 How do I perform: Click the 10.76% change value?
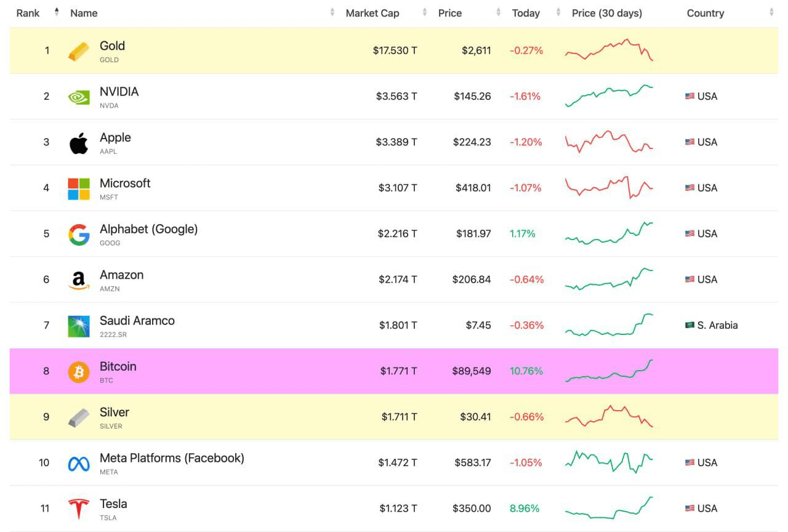pyautogui.click(x=526, y=371)
